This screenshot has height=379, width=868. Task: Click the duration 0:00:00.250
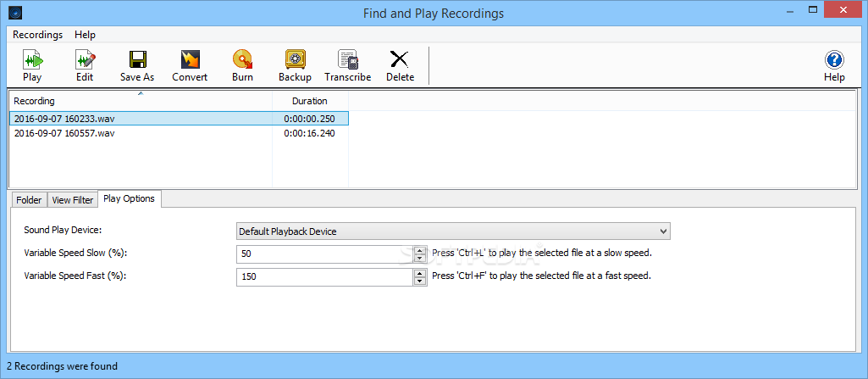[309, 119]
